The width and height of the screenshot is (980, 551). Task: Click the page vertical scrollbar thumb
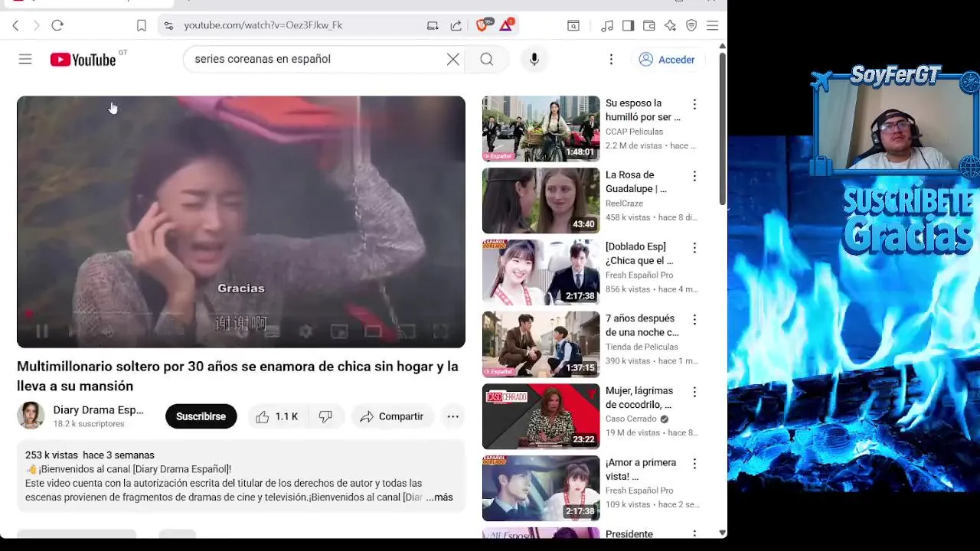[x=722, y=129]
